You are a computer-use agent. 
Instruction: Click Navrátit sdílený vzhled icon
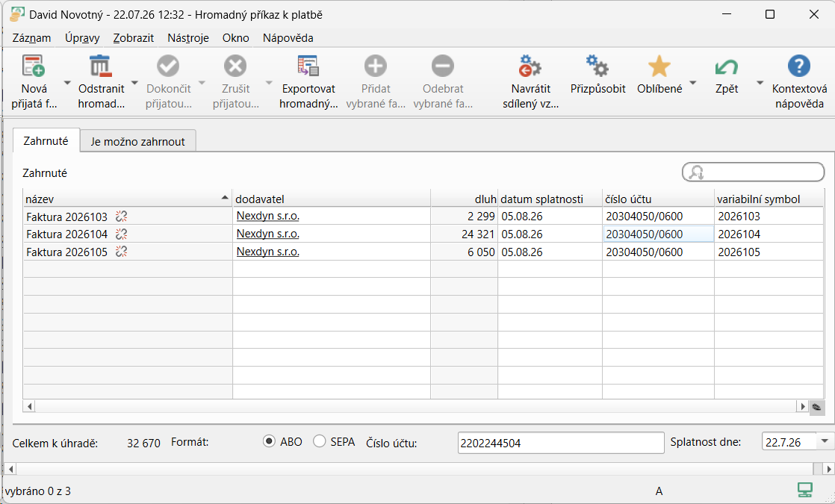pyautogui.click(x=530, y=66)
